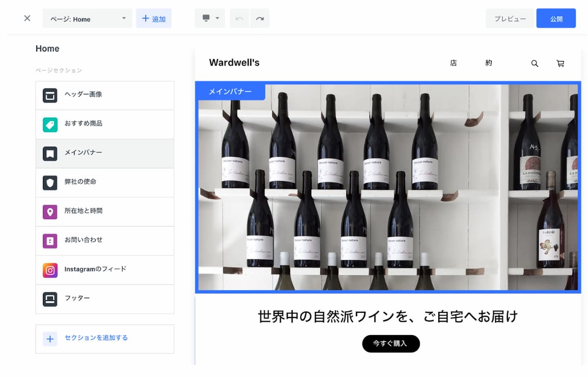
Task: Select the Instagramのフィード section icon
Action: coord(50,270)
